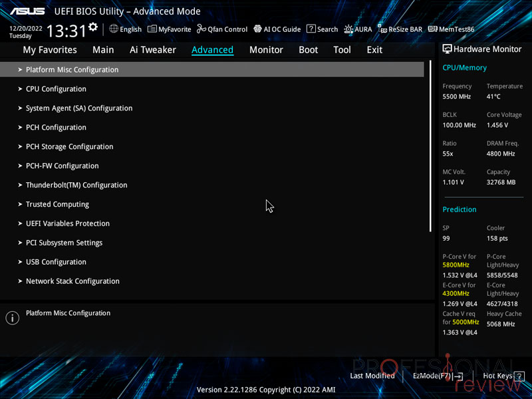Go to the Boot tab
Viewport: 532px width, 399px height.
308,50
